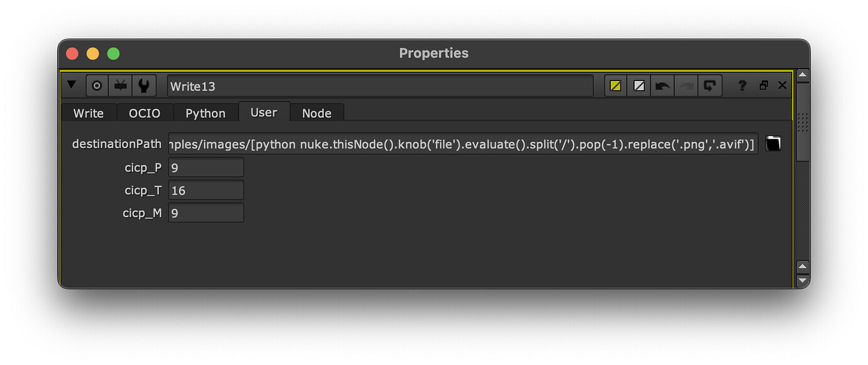868x365 pixels.
Task: Click the grayed-out redo arrow
Action: tap(686, 85)
